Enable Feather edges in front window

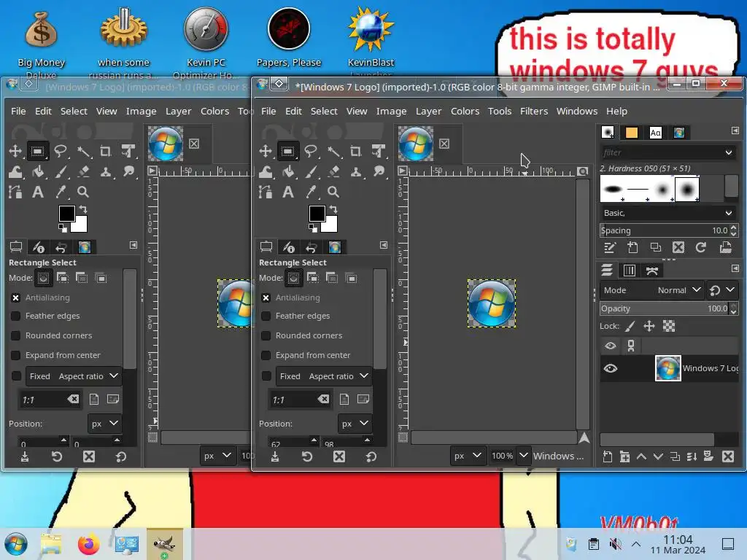266,316
